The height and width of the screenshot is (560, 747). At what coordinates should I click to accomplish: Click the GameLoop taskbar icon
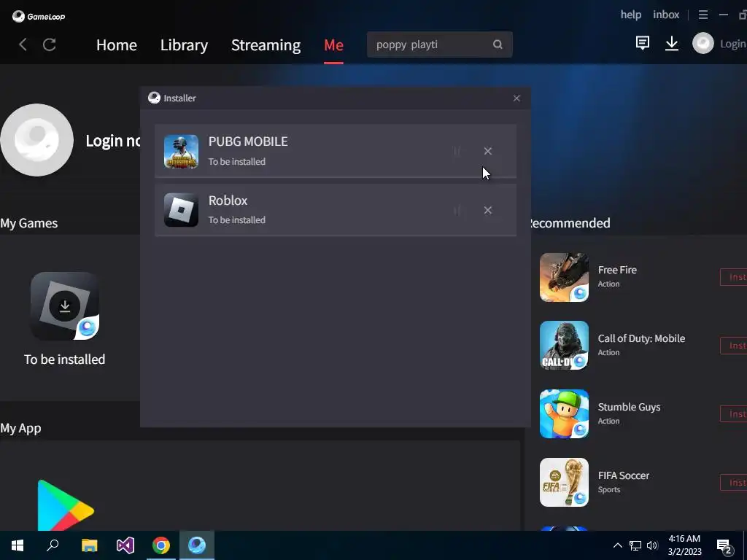pos(197,545)
